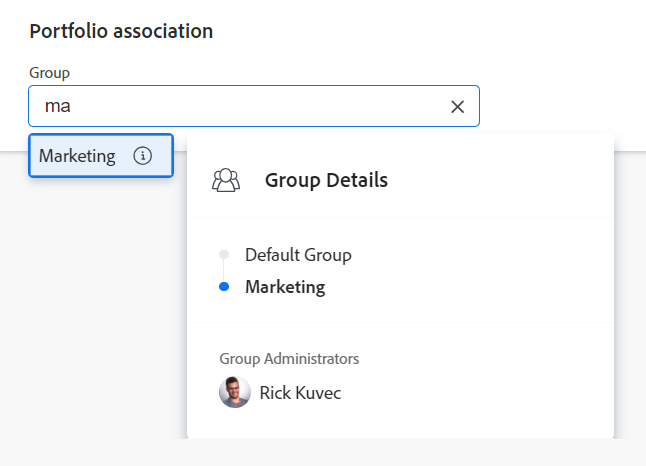
Task: Select Marketing from the group suggestions
Action: tap(78, 156)
